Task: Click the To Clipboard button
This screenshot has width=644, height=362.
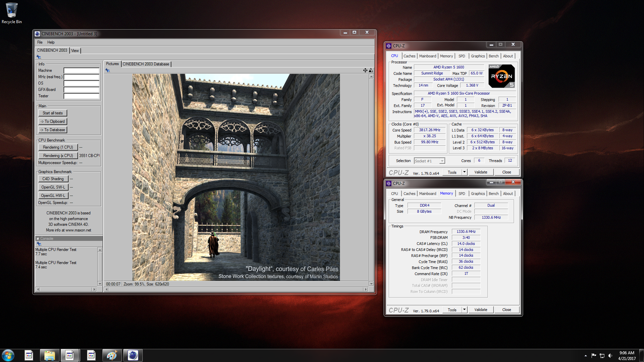Action: (x=52, y=121)
